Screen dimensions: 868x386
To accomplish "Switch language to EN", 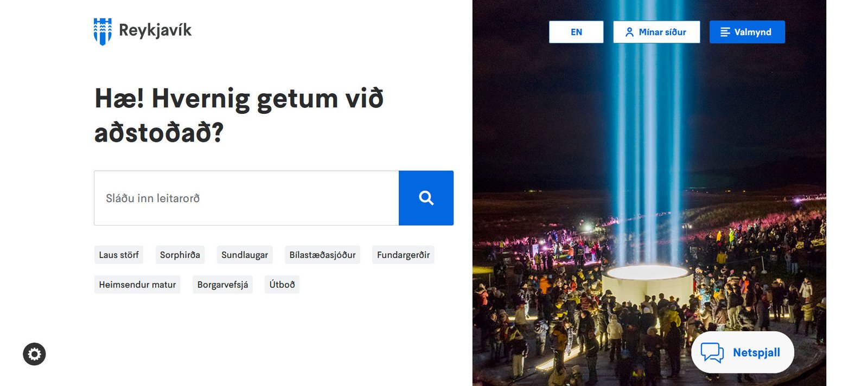I will point(576,32).
